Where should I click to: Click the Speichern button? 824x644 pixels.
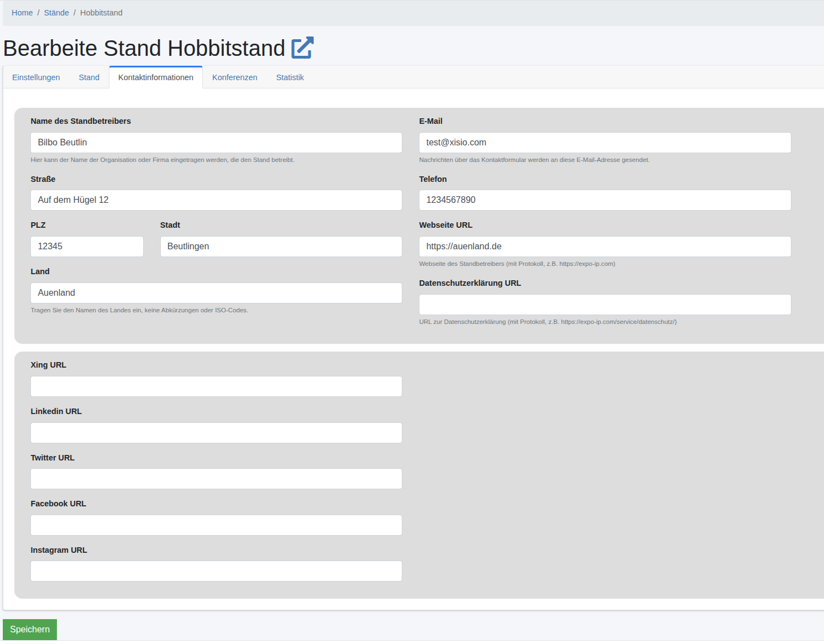click(x=30, y=629)
